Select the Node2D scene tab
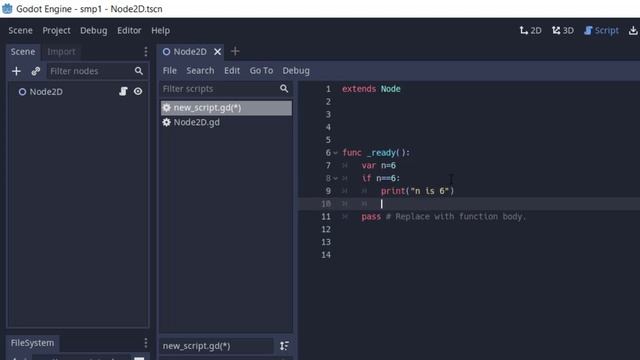 tap(190, 52)
